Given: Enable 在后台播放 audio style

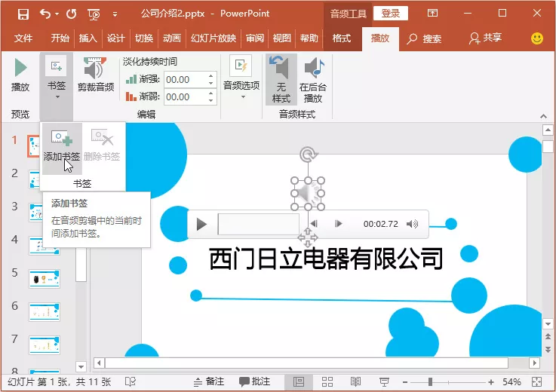Looking at the screenshot, I should pos(313,79).
